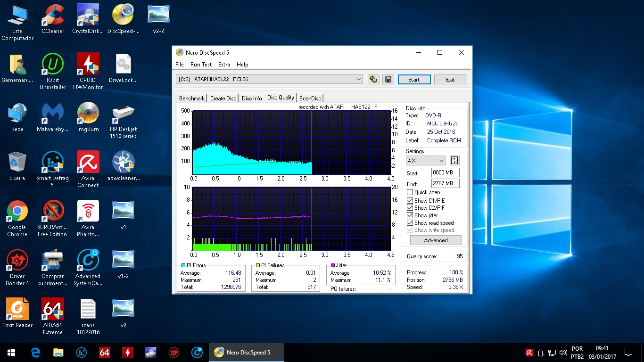Click the Advanced settings button
Viewport: 644px width, 362px height.
pos(436,240)
